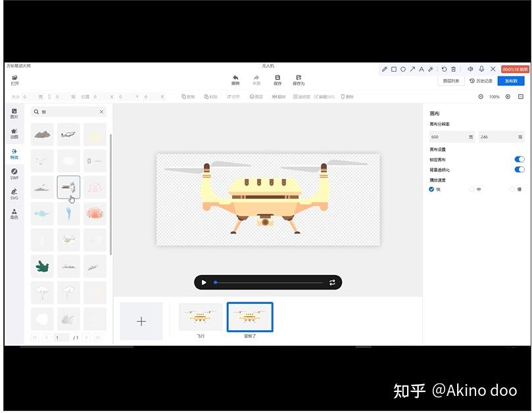532x413 pixels.
Task: Click the 撤销 (Undo) arrow button
Action: pyautogui.click(x=235, y=78)
